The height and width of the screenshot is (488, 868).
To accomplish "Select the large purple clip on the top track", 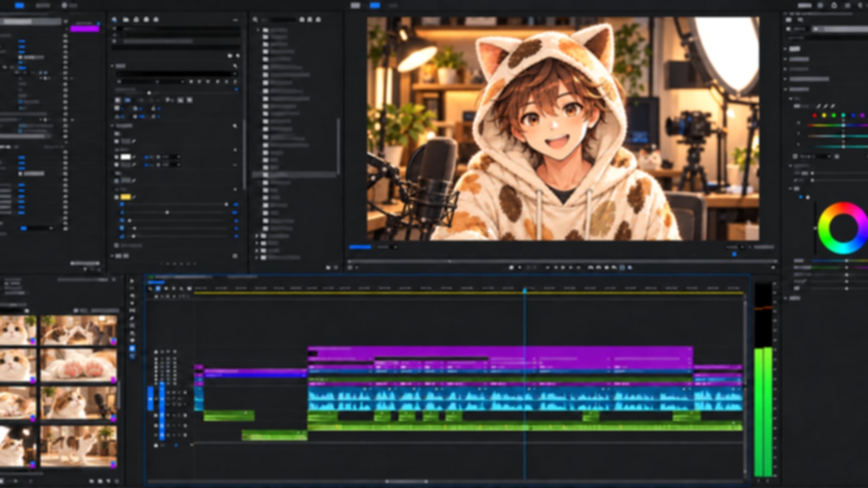I will (500, 352).
